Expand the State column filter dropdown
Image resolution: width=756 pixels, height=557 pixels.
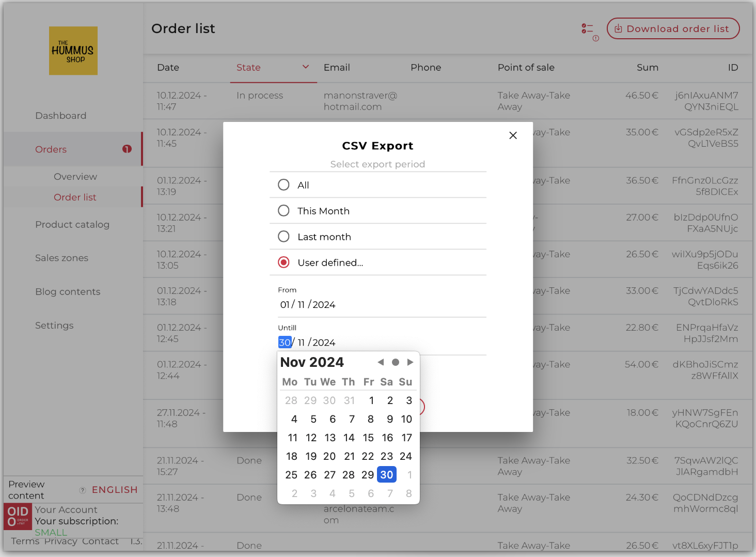coord(306,67)
